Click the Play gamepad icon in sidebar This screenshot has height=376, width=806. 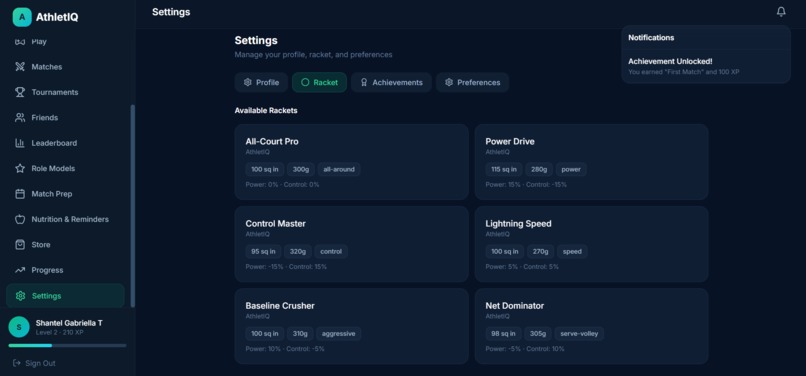click(x=20, y=41)
